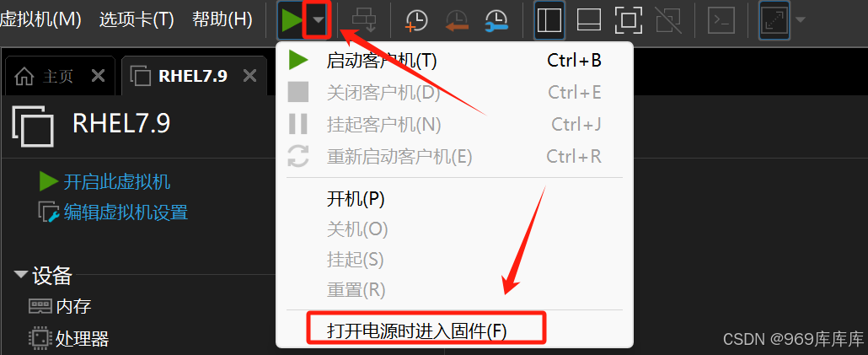The width and height of the screenshot is (868, 355).
Task: Expand the stretch guest dropdown arrow
Action: (x=800, y=20)
